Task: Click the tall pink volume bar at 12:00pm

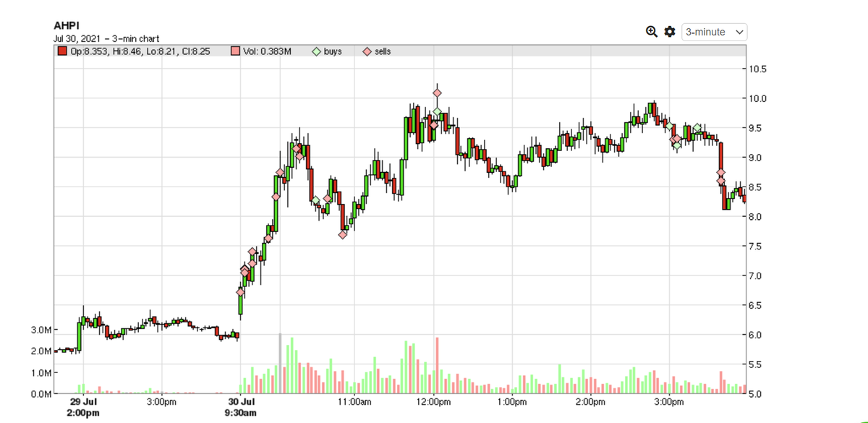Action: click(x=437, y=365)
